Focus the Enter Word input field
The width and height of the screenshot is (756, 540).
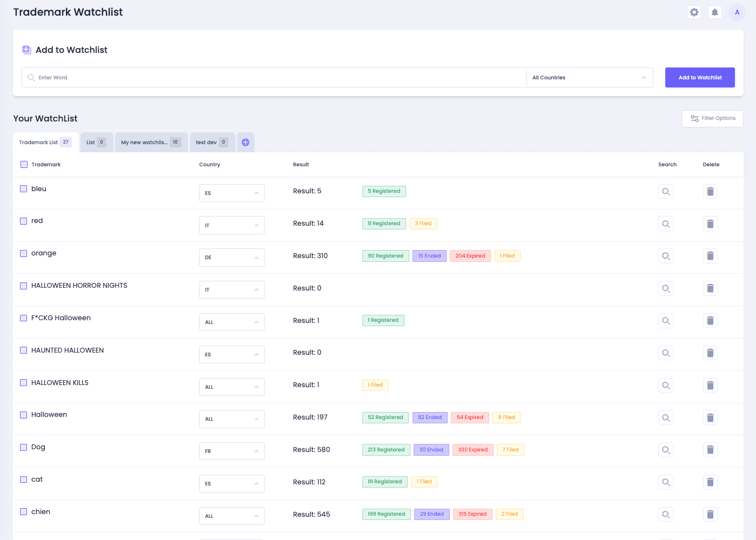274,78
